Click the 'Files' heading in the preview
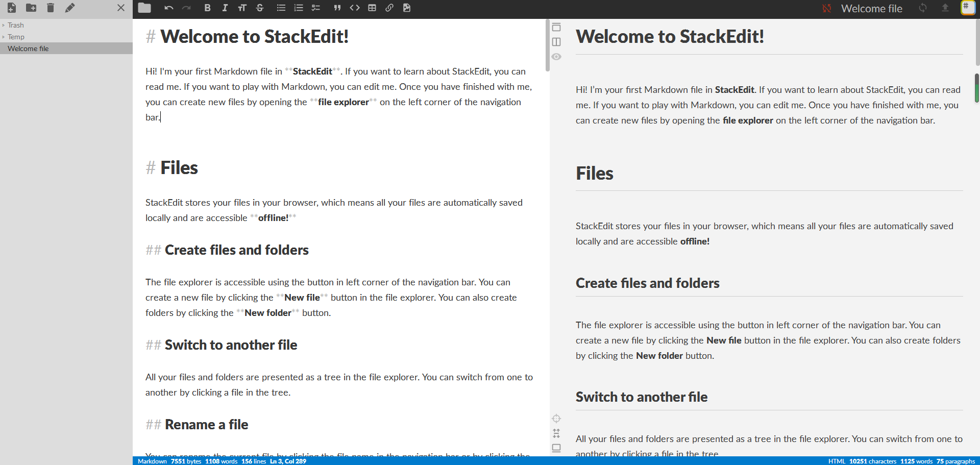The image size is (980, 465). tap(595, 174)
